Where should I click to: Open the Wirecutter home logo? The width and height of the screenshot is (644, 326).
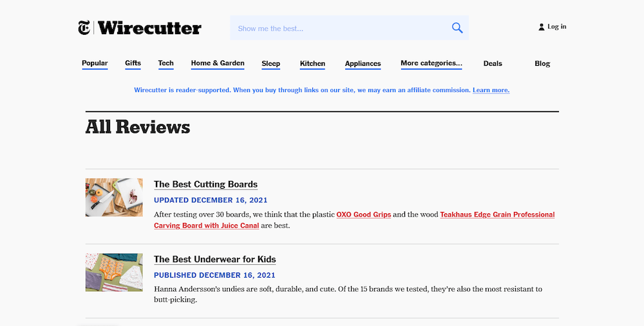click(x=149, y=28)
